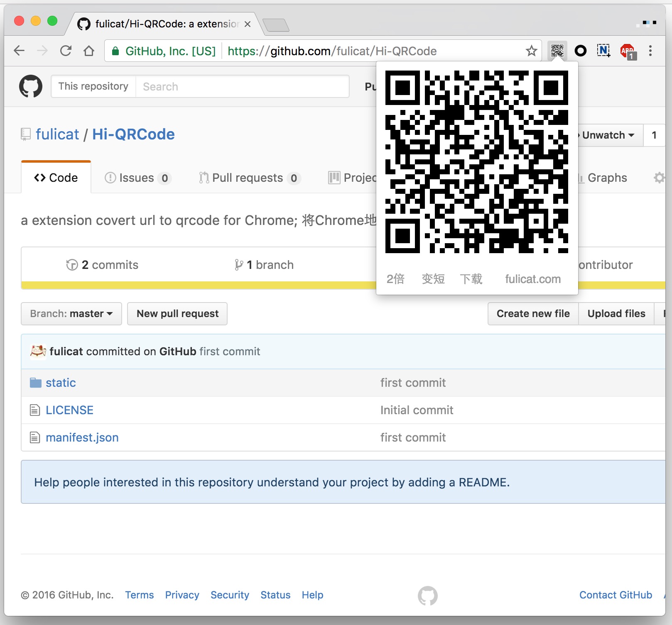Click the watchers count 1

[655, 135]
